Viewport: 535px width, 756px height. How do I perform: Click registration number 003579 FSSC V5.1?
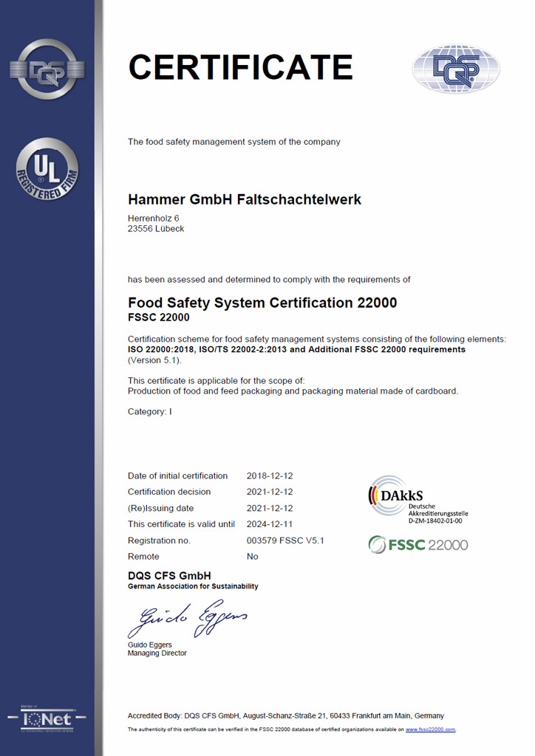tap(285, 540)
